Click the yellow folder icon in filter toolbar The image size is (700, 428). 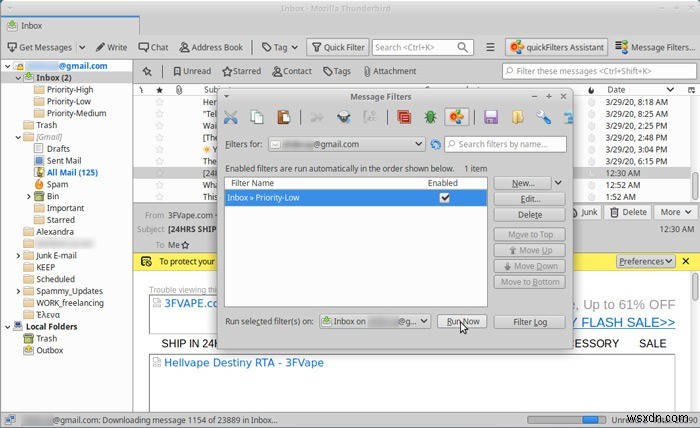pos(517,117)
